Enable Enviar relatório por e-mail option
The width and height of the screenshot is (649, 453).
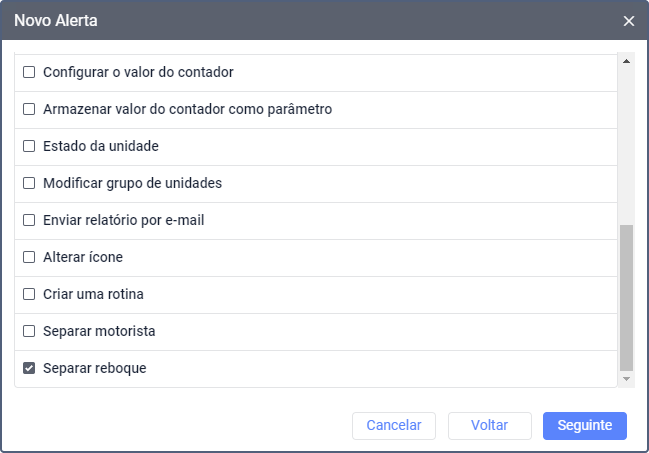pos(29,220)
